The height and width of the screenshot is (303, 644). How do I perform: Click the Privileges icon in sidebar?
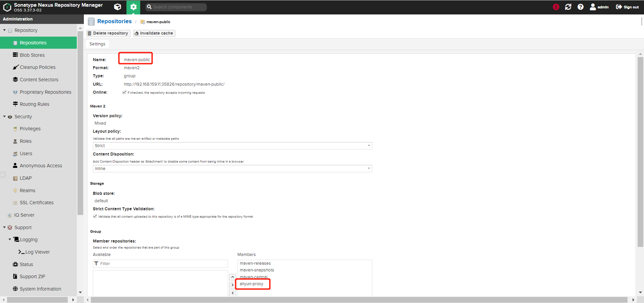pos(15,129)
